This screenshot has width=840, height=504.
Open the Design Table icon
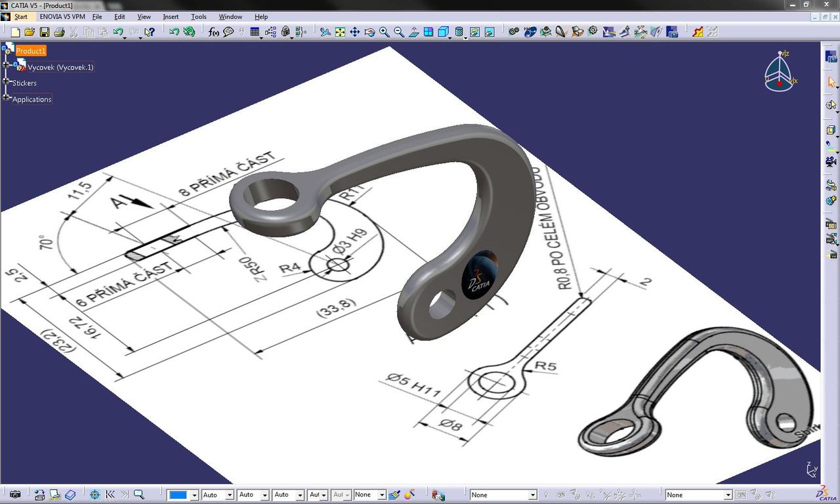point(255,31)
